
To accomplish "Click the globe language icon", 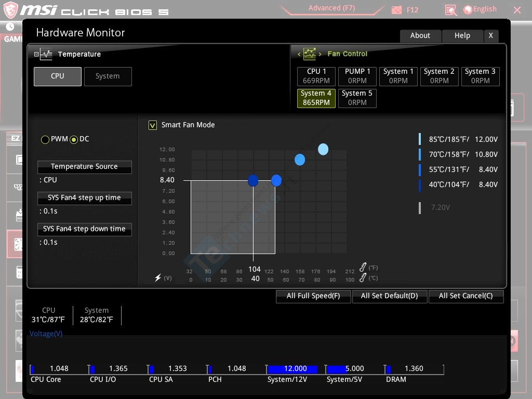I will click(x=468, y=9).
